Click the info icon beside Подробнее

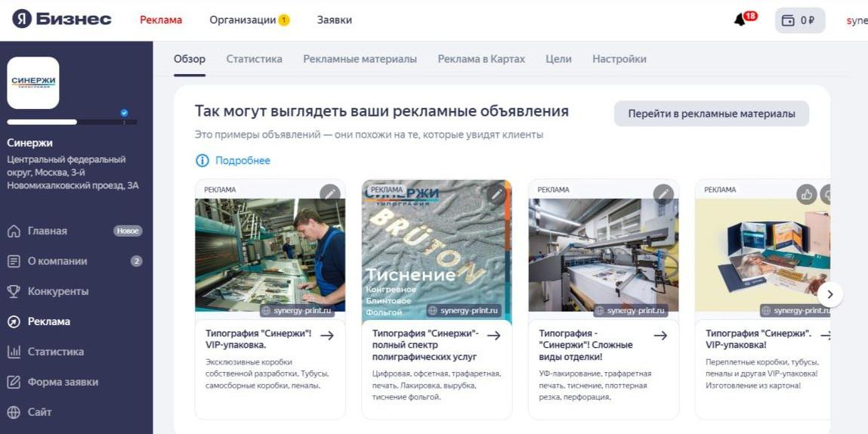202,161
